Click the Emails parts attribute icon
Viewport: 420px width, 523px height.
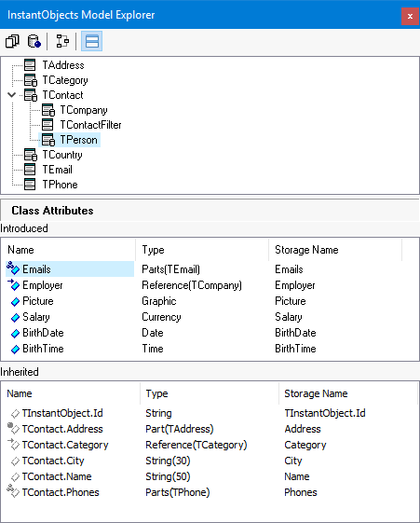[x=13, y=268]
